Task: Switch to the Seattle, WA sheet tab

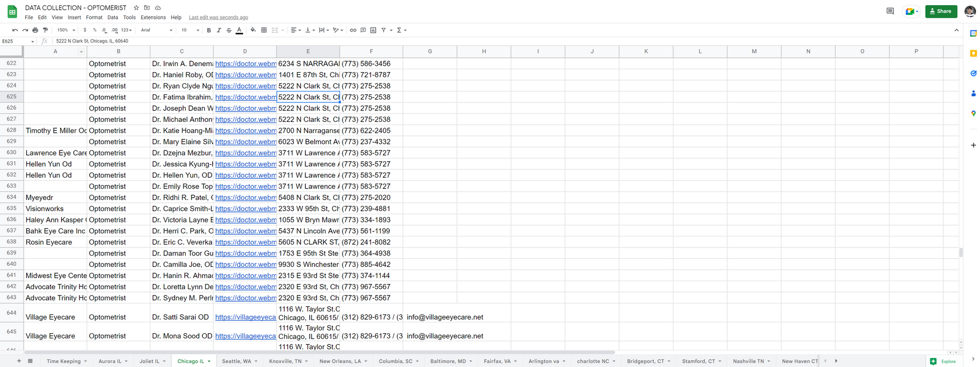Action: coord(240,361)
